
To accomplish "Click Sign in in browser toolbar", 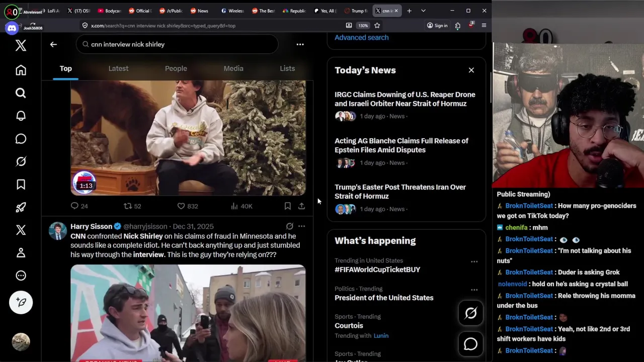I will (x=437, y=26).
